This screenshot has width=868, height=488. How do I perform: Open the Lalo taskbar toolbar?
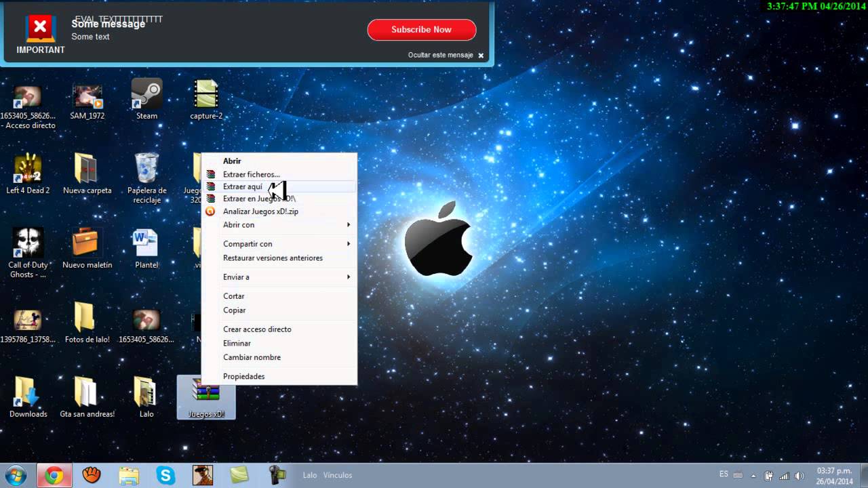point(310,476)
